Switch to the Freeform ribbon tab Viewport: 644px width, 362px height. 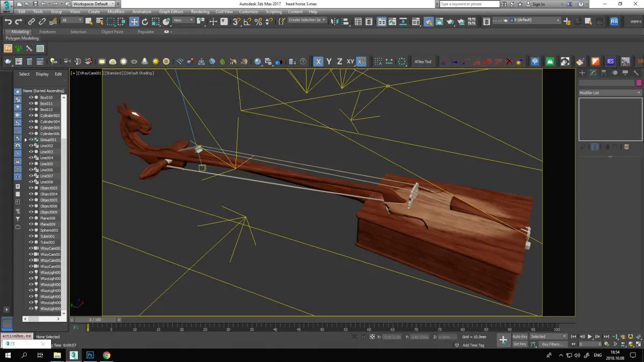point(47,32)
